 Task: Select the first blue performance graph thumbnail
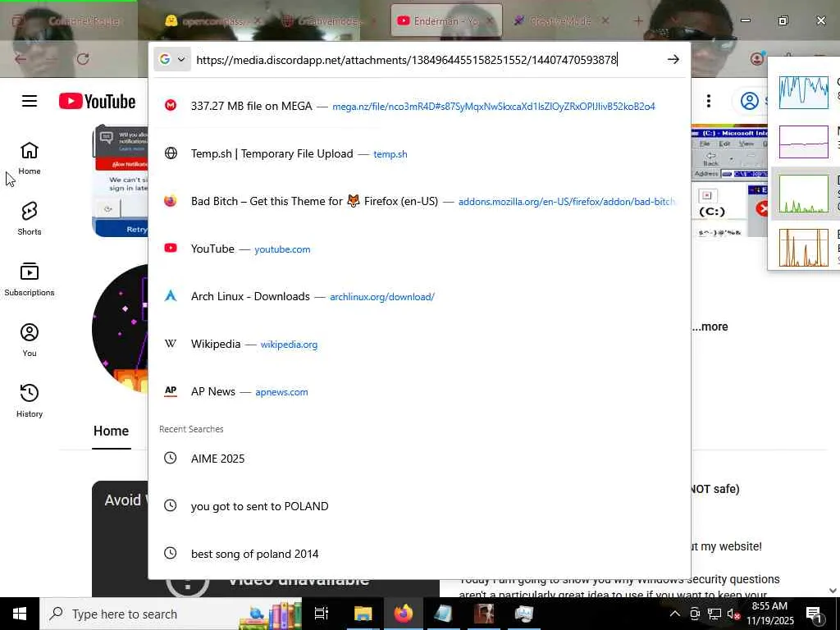point(804,92)
